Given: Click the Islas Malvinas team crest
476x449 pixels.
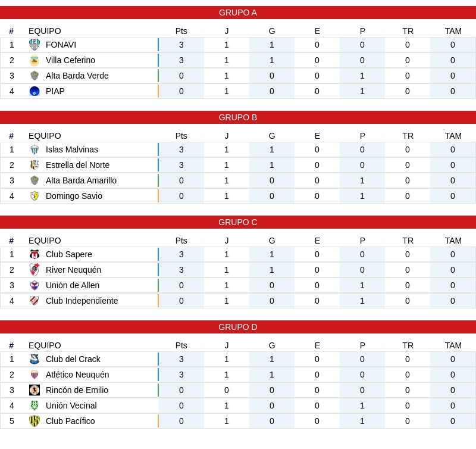Looking at the screenshot, I should coord(35,149).
